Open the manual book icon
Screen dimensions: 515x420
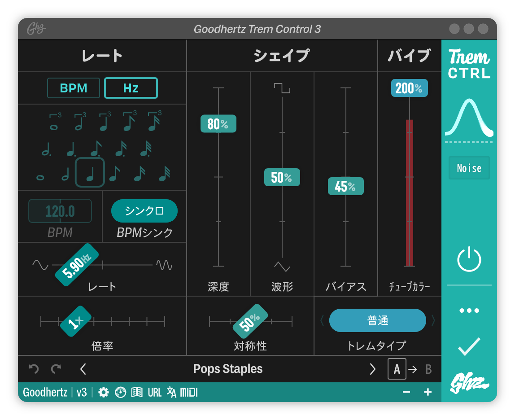point(137,392)
